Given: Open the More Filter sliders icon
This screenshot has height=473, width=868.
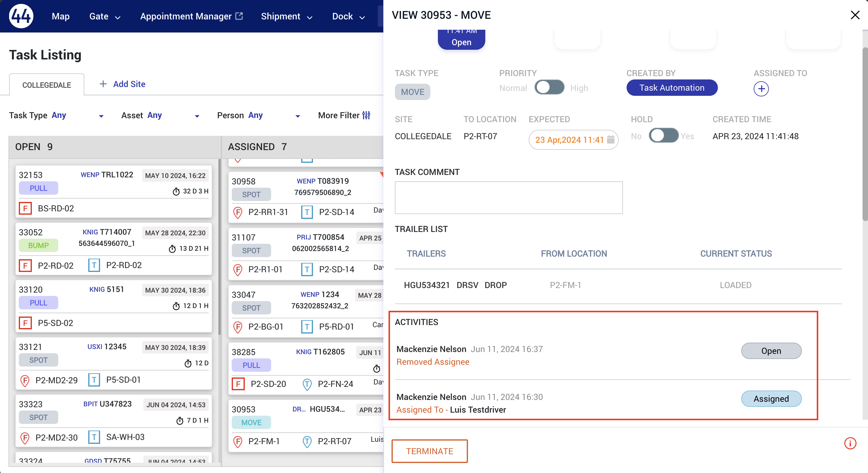Looking at the screenshot, I should [x=366, y=115].
